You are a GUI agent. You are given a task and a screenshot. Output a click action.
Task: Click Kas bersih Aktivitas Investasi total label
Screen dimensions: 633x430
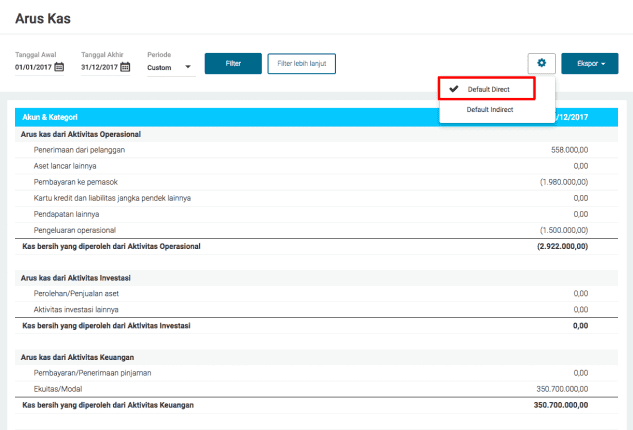(106, 325)
